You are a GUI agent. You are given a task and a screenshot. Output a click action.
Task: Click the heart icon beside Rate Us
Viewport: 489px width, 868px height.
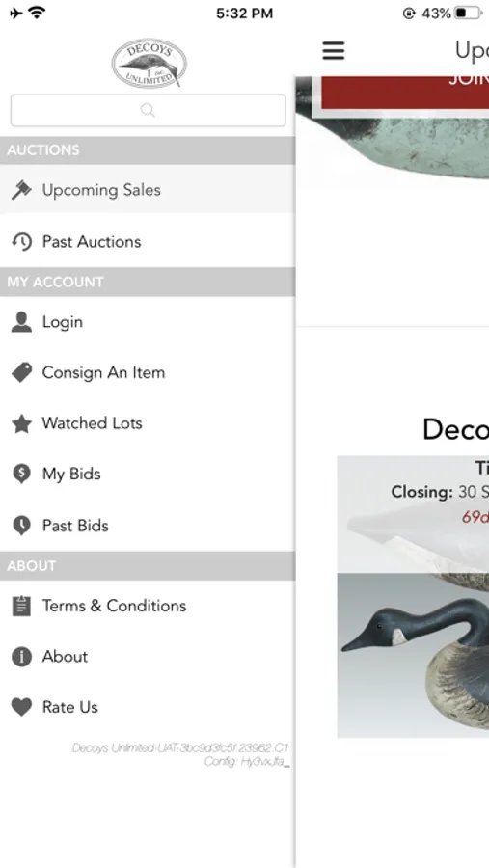(21, 707)
